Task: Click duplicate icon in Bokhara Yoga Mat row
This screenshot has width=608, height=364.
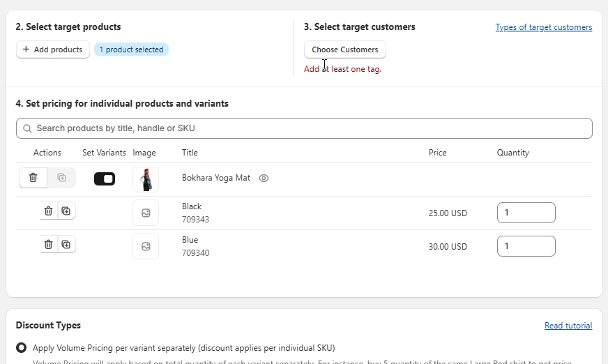Action: pos(61,178)
